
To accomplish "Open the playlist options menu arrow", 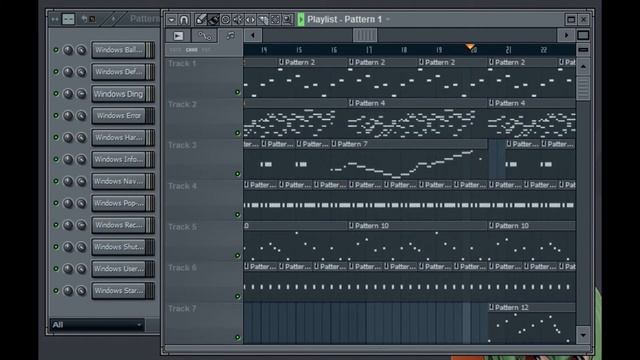I will point(171,19).
